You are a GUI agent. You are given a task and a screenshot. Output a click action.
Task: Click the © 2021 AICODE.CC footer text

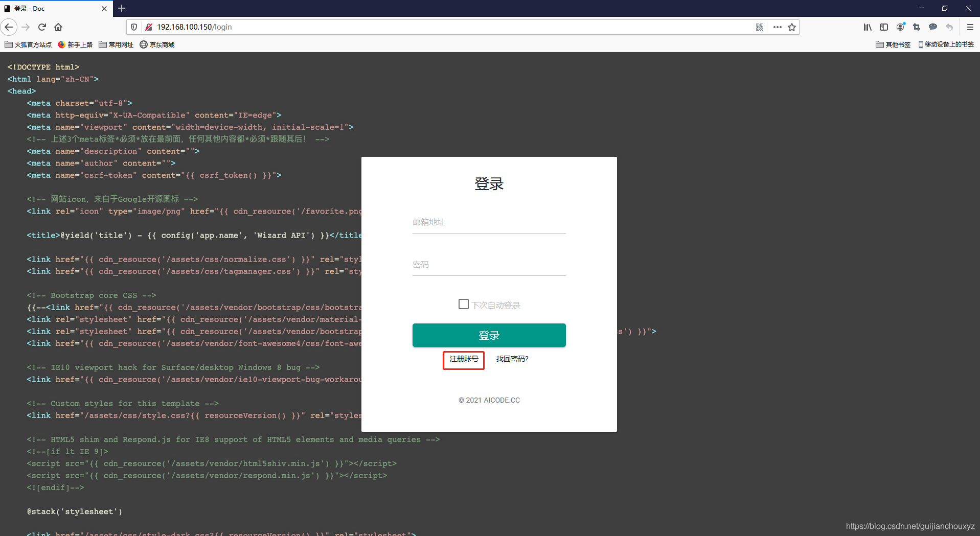pyautogui.click(x=489, y=400)
